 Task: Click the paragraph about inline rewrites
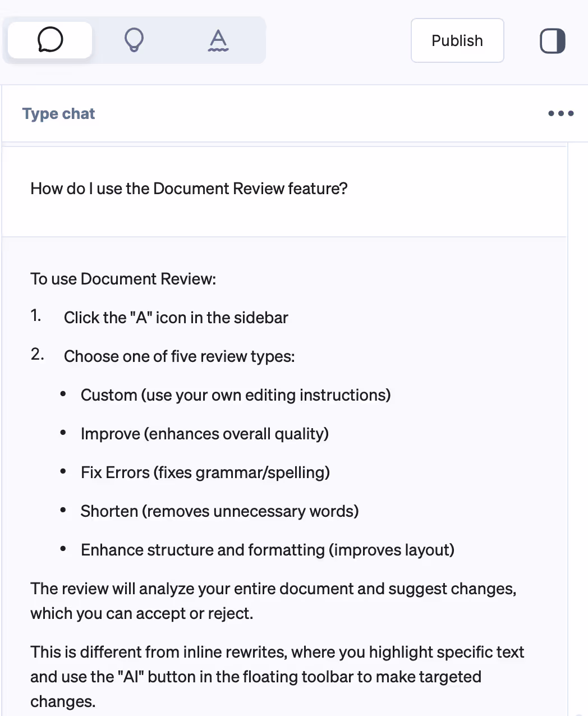coord(277,677)
